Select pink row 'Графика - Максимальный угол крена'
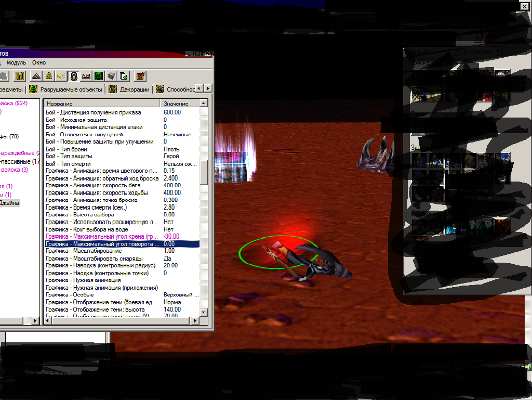This screenshot has width=532, height=400. [122, 237]
